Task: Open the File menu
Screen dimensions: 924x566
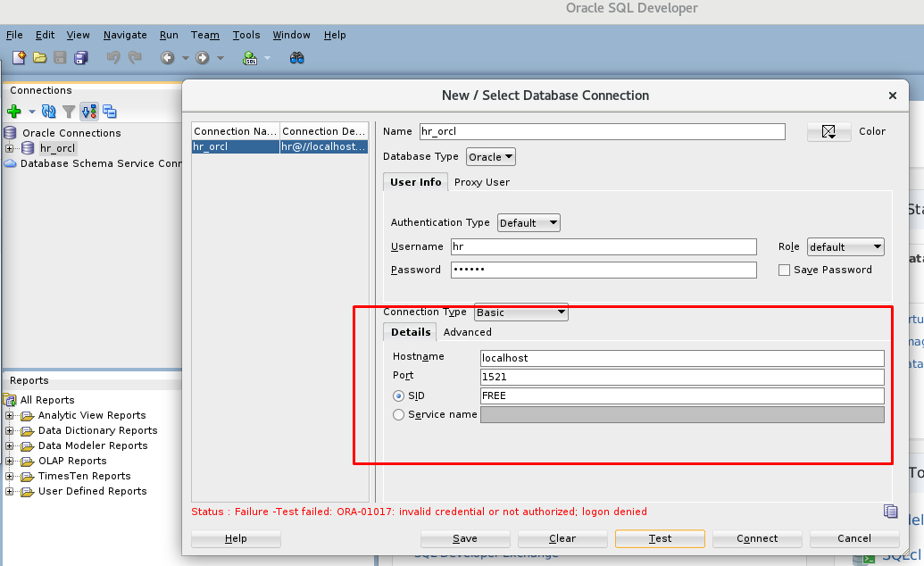Action: pos(14,35)
